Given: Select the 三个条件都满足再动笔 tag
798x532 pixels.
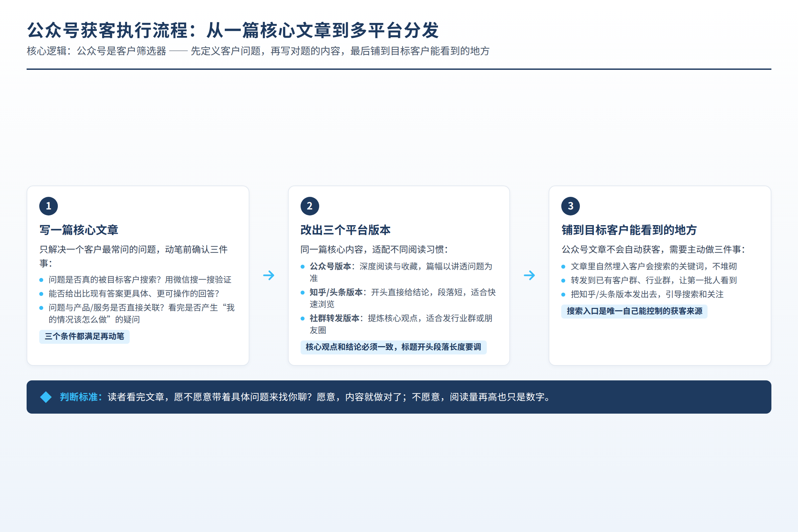Looking at the screenshot, I should point(84,336).
